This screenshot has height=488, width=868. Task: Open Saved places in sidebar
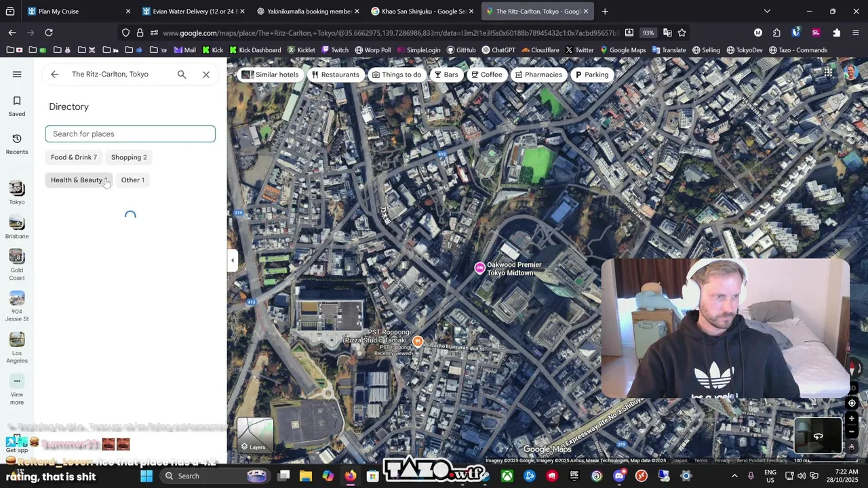click(17, 106)
